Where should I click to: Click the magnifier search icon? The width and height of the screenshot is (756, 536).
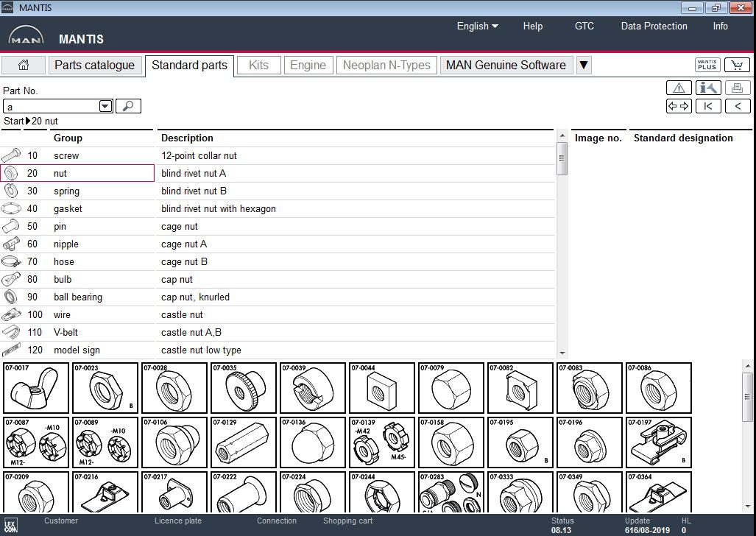pos(128,107)
